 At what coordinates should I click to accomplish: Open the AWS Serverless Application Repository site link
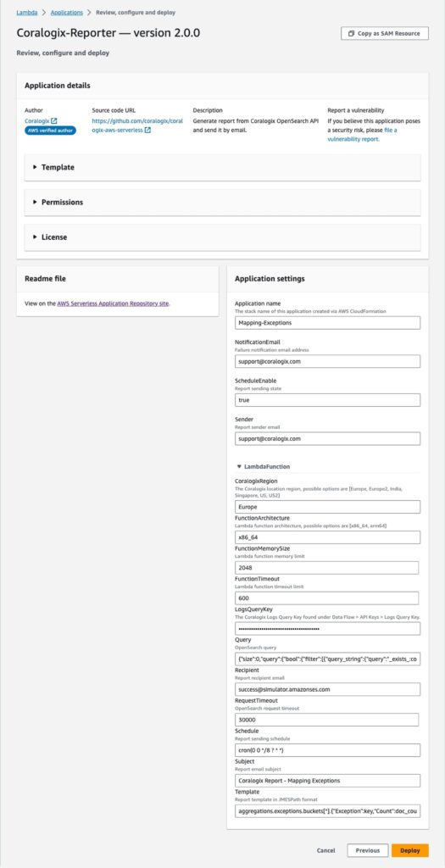[113, 303]
